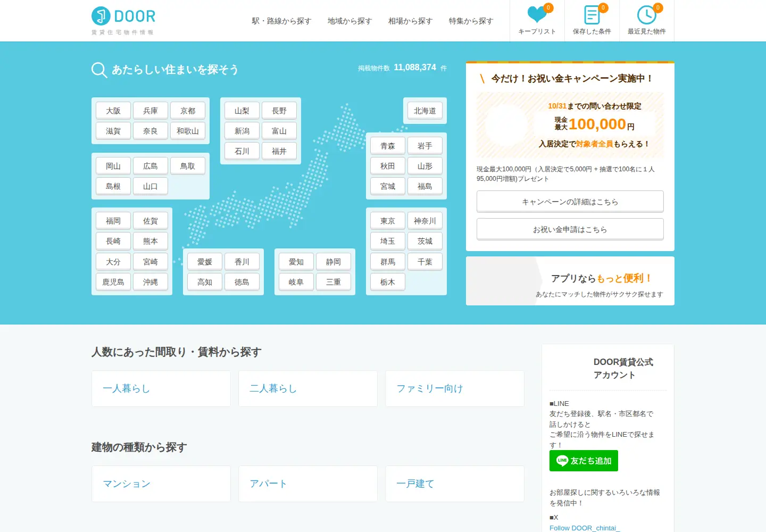Browse アパート building type
The height and width of the screenshot is (532, 766).
(308, 484)
